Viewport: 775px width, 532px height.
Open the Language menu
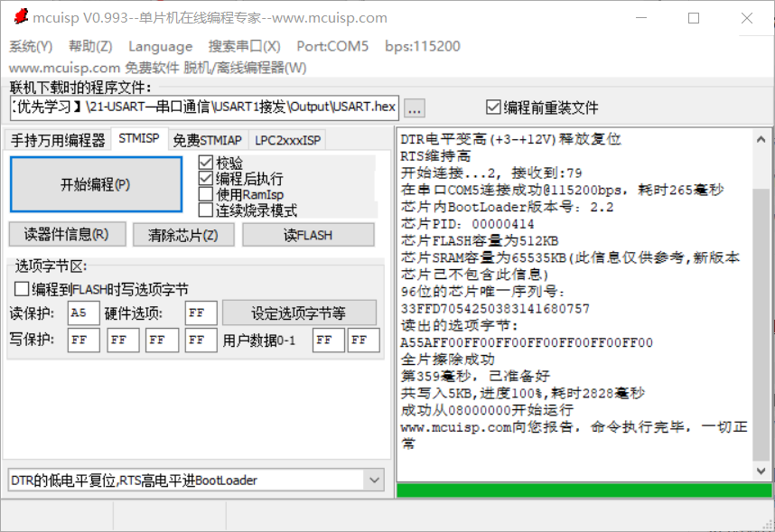click(x=159, y=46)
